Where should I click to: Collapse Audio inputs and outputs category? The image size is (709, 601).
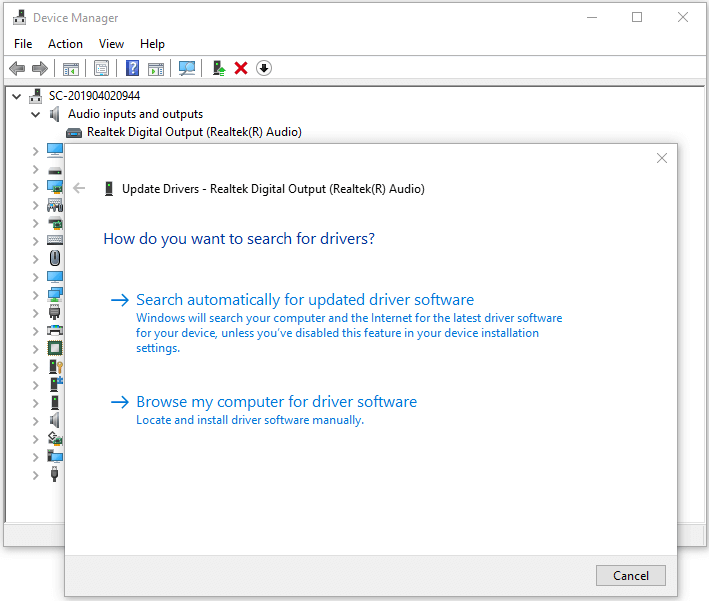click(x=36, y=114)
